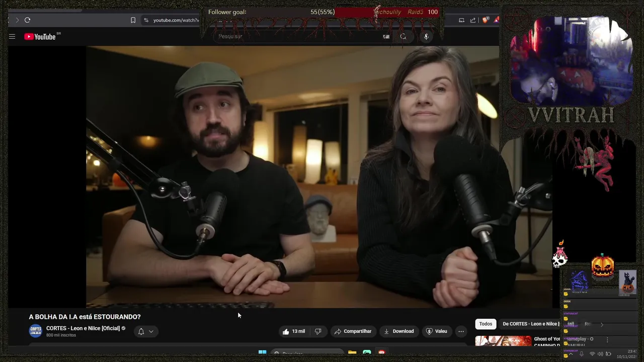Screen dimensions: 644x362
Task: Expand the subscription notification dropdown chevron
Action: [x=151, y=331]
